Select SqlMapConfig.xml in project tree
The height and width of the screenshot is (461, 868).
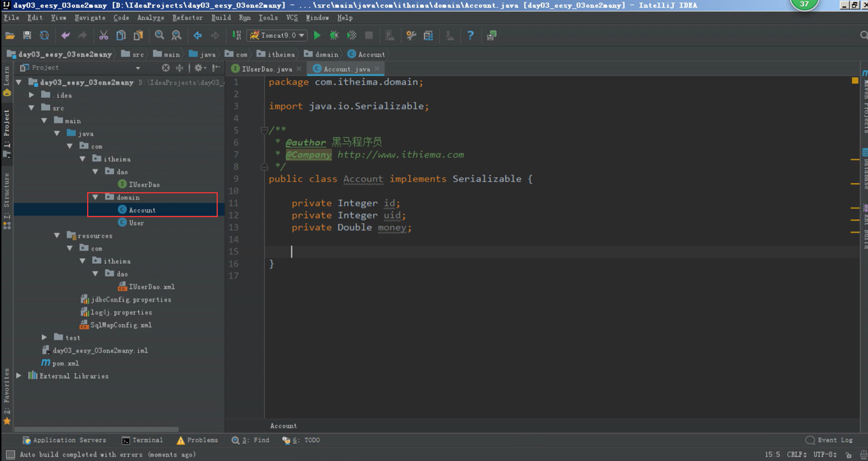[121, 325]
